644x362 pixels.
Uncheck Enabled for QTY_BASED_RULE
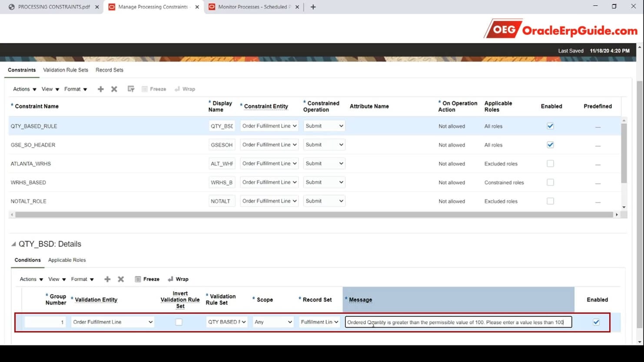coord(550,126)
